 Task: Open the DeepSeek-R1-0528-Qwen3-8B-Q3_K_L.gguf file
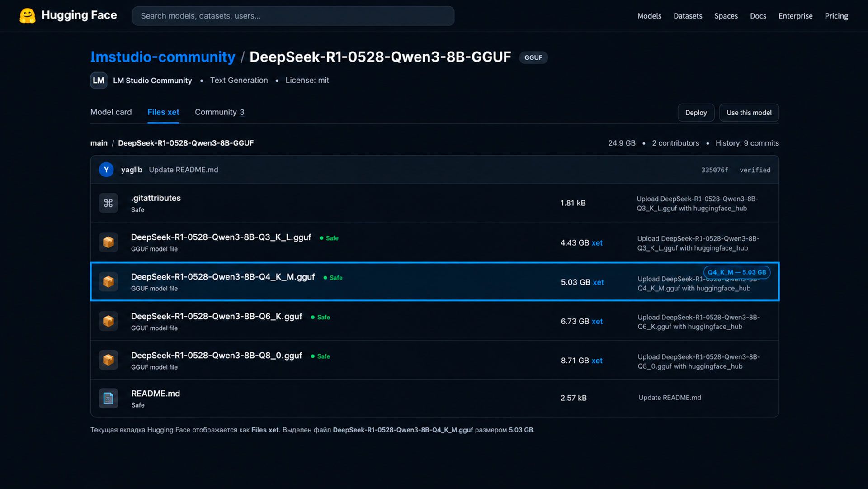pyautogui.click(x=221, y=237)
